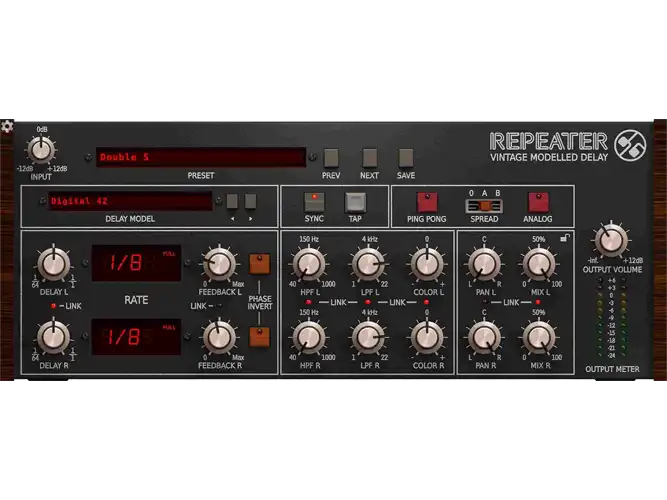Turn the COLOR L knob
667x500 pixels.
427,264
